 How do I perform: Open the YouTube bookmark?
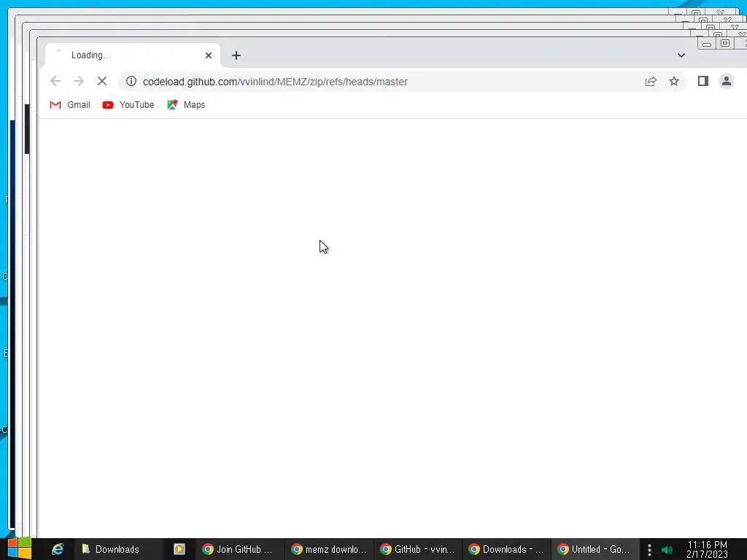point(128,105)
